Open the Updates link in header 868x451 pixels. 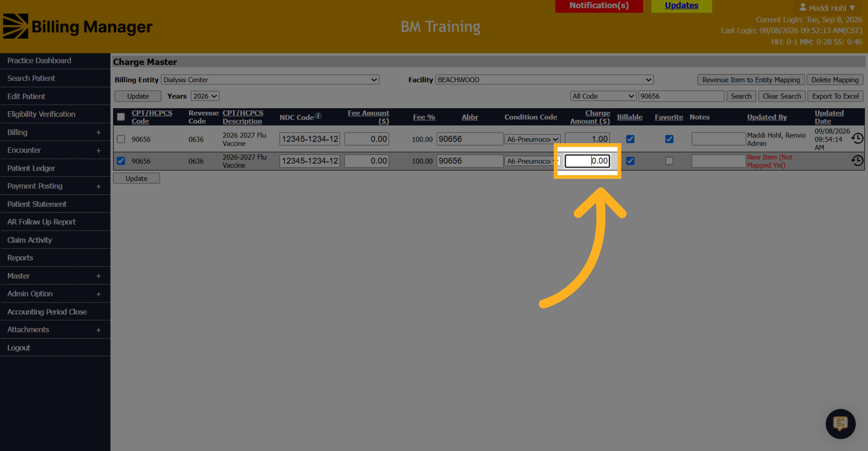tap(681, 5)
